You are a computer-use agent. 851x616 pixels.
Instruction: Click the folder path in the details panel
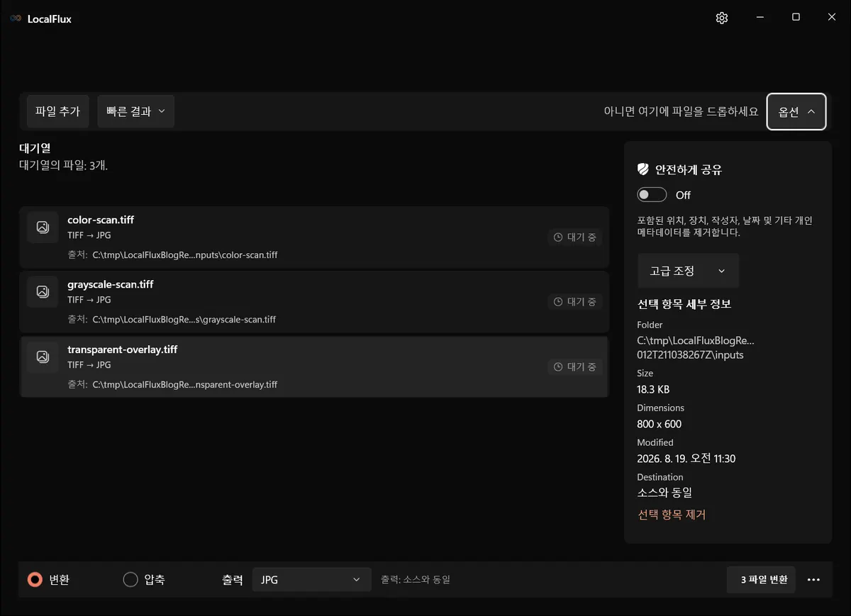[696, 347]
